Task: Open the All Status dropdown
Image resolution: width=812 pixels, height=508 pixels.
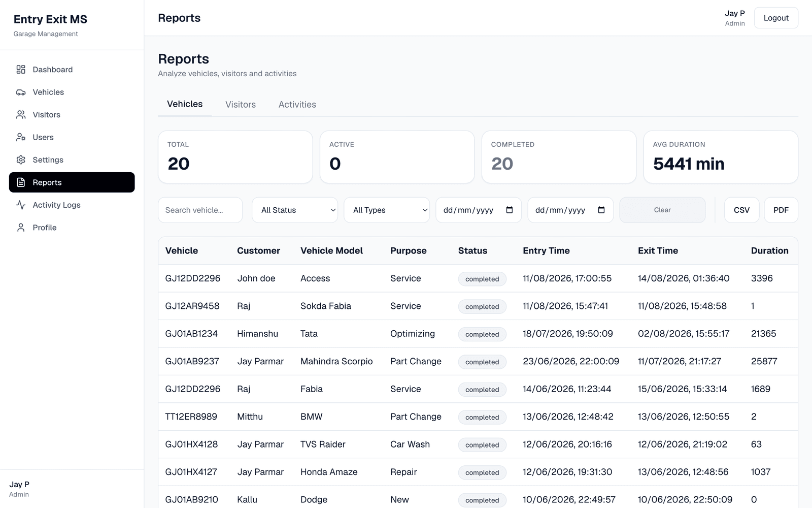Action: 295,210
